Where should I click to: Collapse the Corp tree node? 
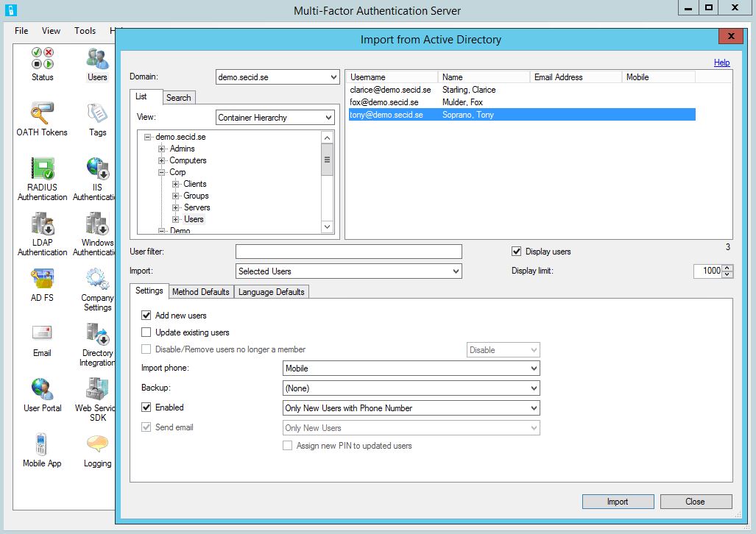[161, 172]
